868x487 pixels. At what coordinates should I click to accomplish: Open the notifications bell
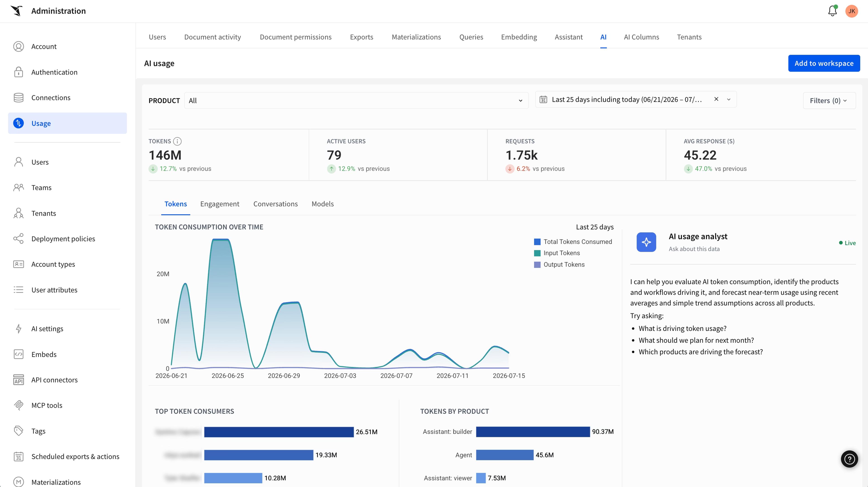pos(832,11)
